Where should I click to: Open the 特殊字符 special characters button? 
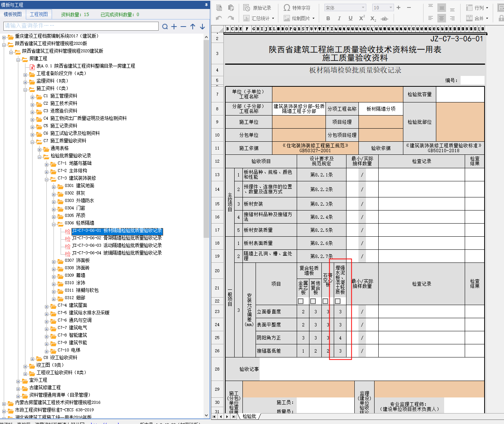pyautogui.click(x=297, y=7)
